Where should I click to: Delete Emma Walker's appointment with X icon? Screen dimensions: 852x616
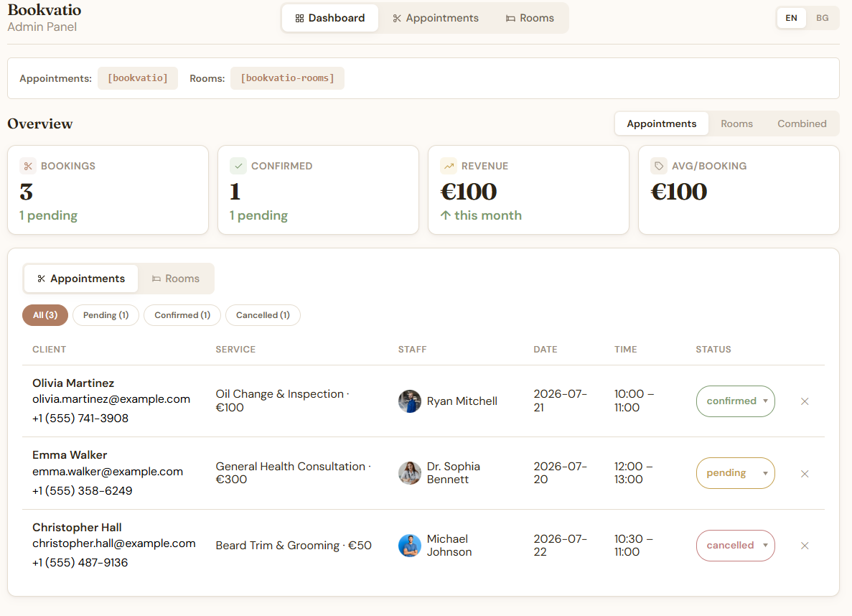click(x=805, y=474)
